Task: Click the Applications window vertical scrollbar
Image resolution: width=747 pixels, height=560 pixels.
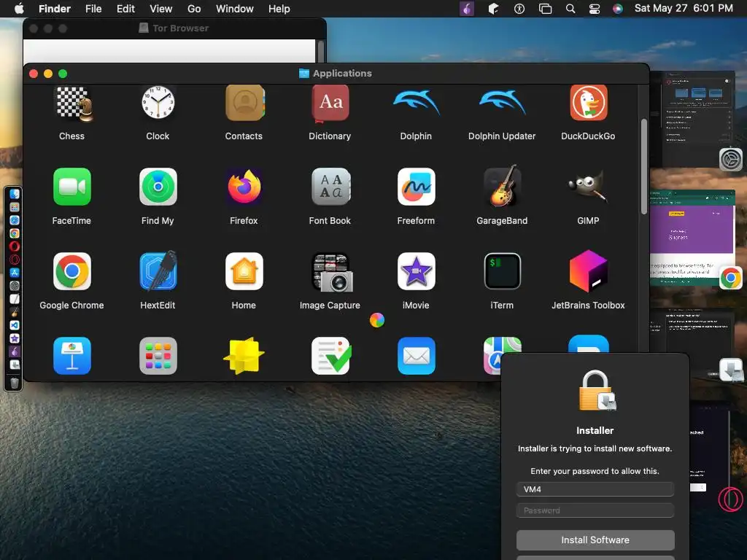Action: pos(644,167)
